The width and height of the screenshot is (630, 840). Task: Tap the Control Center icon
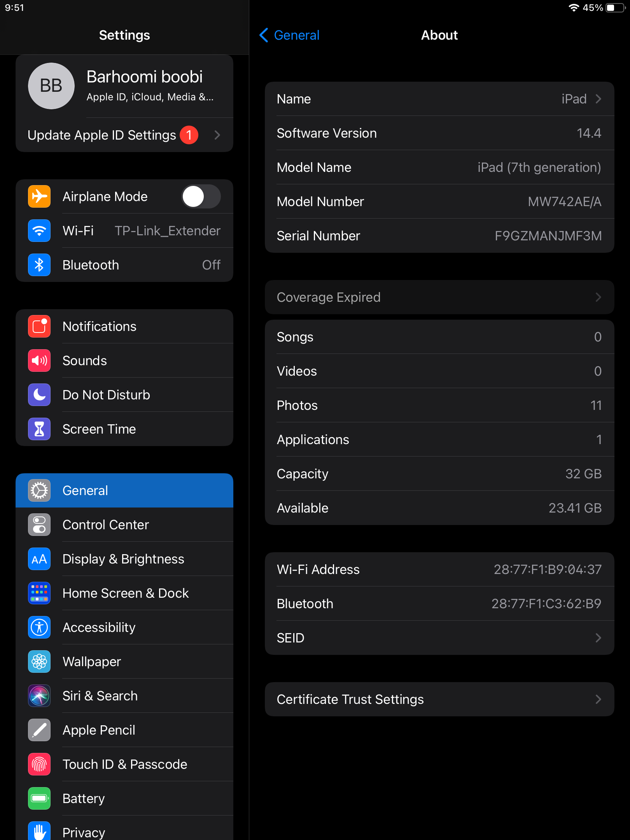coord(39,525)
